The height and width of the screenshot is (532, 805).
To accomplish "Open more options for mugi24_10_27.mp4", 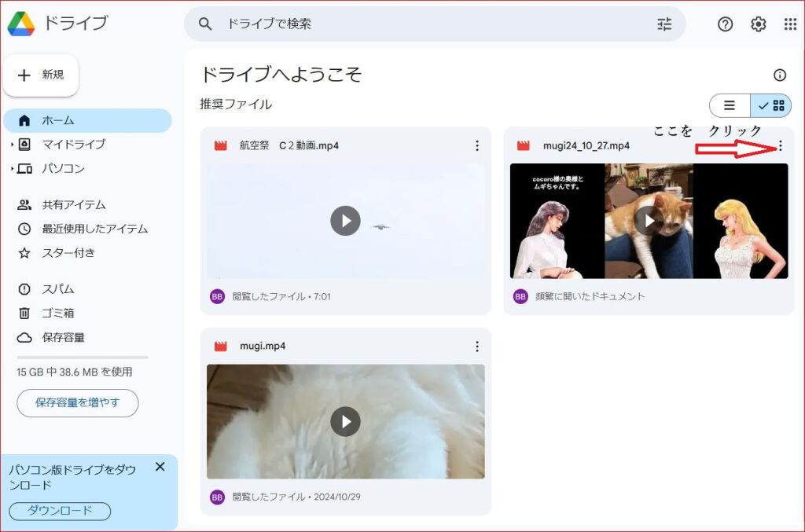I will [780, 145].
